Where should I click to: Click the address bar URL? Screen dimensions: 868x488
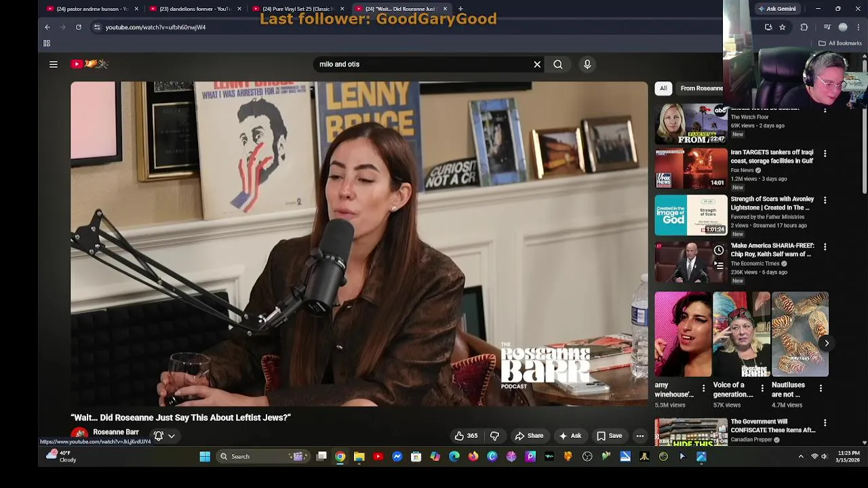156,27
